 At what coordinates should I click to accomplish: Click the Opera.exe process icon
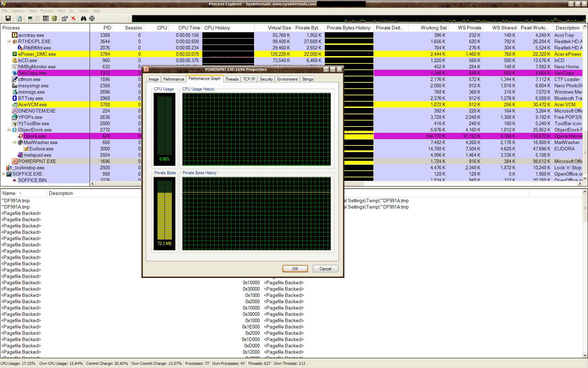click(20, 136)
